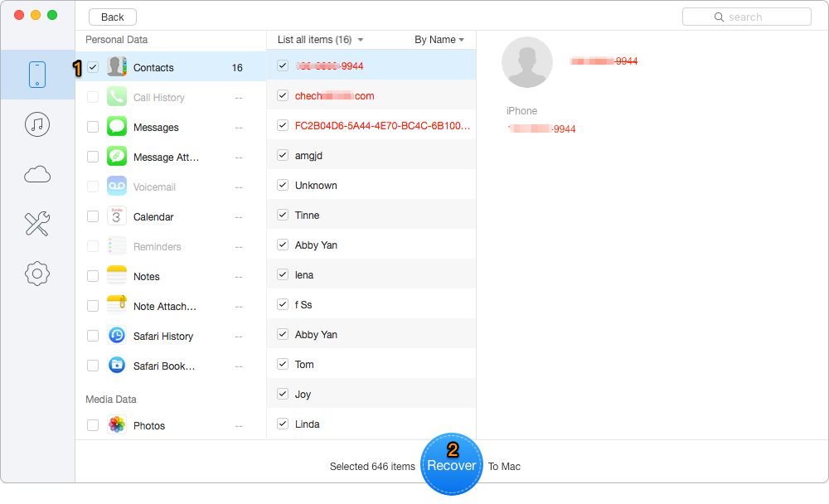This screenshot has height=504, width=829.
Task: Uncheck the lena contact checkbox
Action: coord(283,274)
